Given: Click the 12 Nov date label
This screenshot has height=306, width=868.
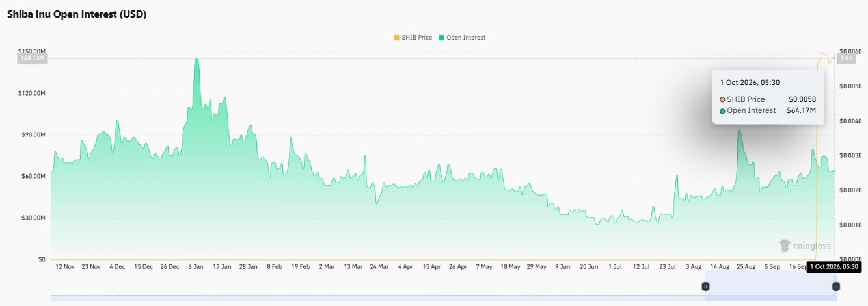Looking at the screenshot, I should click(x=66, y=266).
